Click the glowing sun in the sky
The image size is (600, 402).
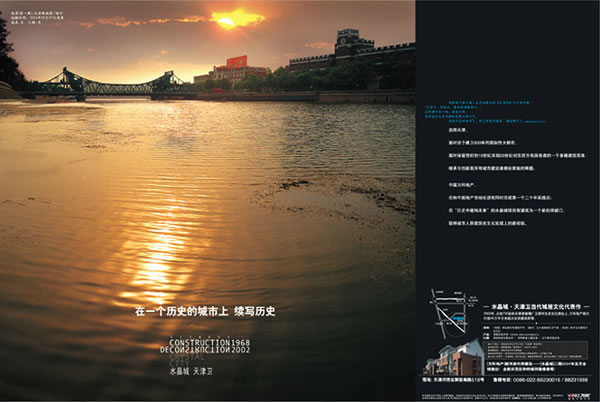point(236,18)
